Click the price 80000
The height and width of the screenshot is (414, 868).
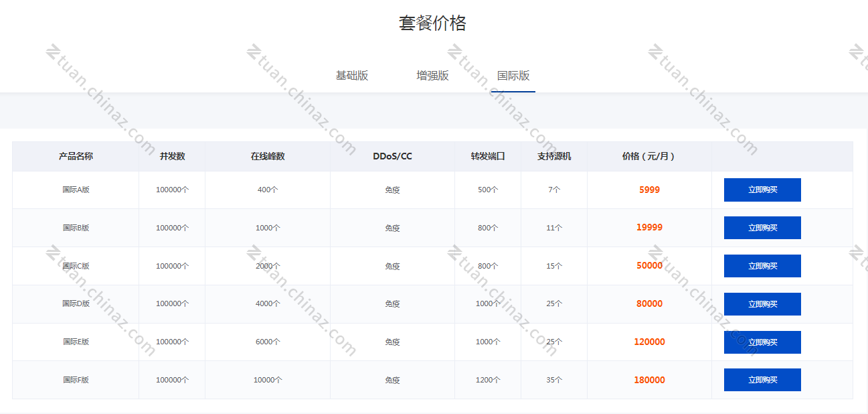649,303
